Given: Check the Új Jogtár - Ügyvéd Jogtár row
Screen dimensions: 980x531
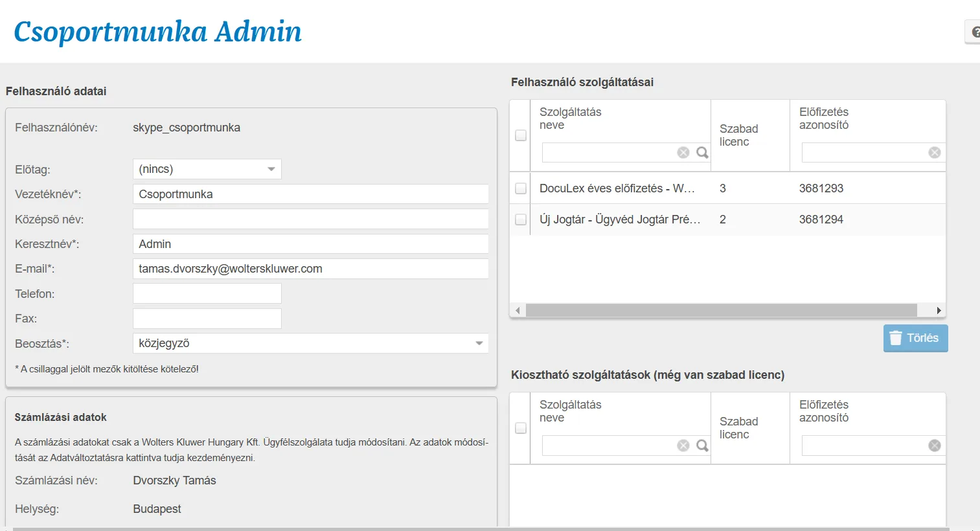Looking at the screenshot, I should coord(521,220).
